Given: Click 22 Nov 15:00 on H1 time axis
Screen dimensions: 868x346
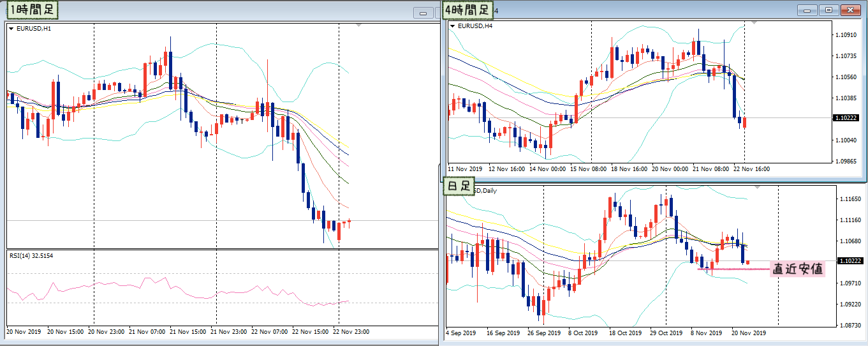Looking at the screenshot, I should click(x=310, y=332).
